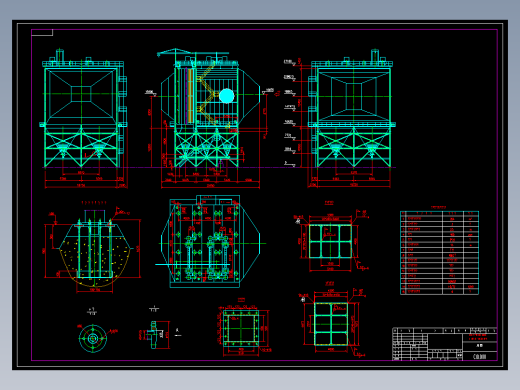Click the small white rectangle in the frame's top-left corner
The image size is (520, 390).
pos(42,32)
